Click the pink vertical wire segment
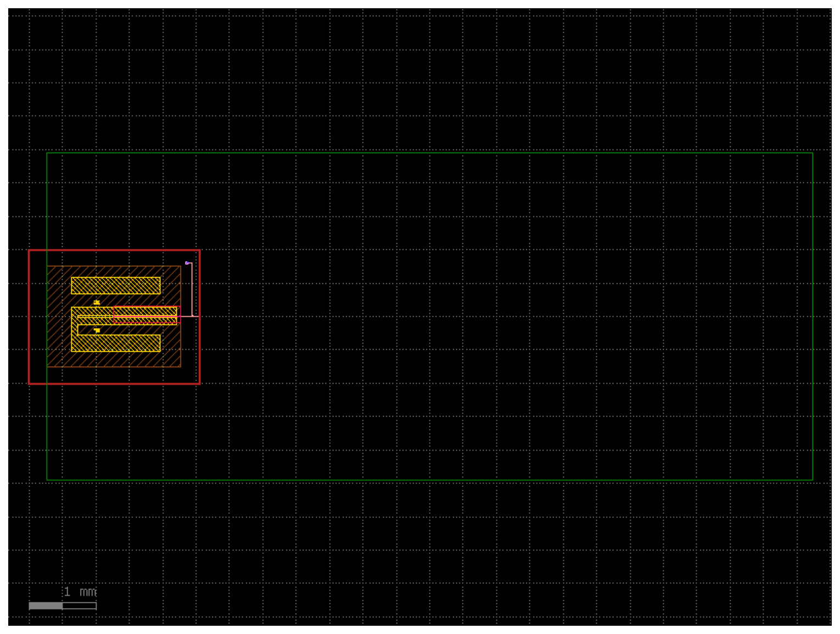This screenshot has height=634, width=840. [192, 290]
